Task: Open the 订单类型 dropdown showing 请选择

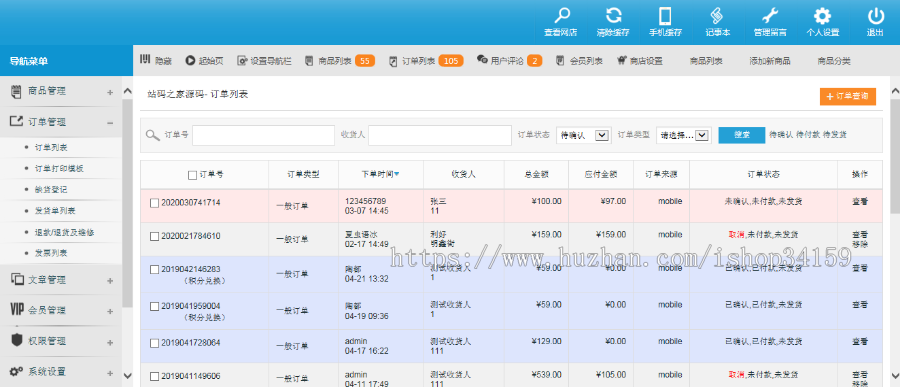Action: [684, 136]
